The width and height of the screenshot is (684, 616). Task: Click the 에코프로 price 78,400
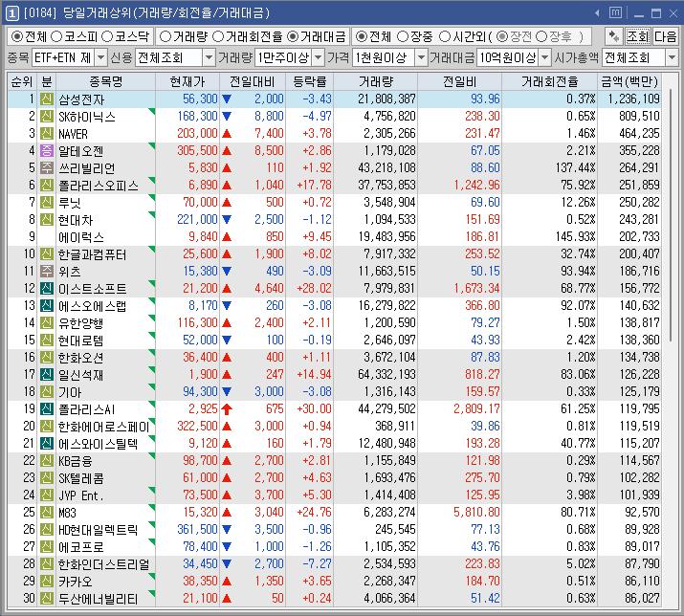pyautogui.click(x=200, y=546)
